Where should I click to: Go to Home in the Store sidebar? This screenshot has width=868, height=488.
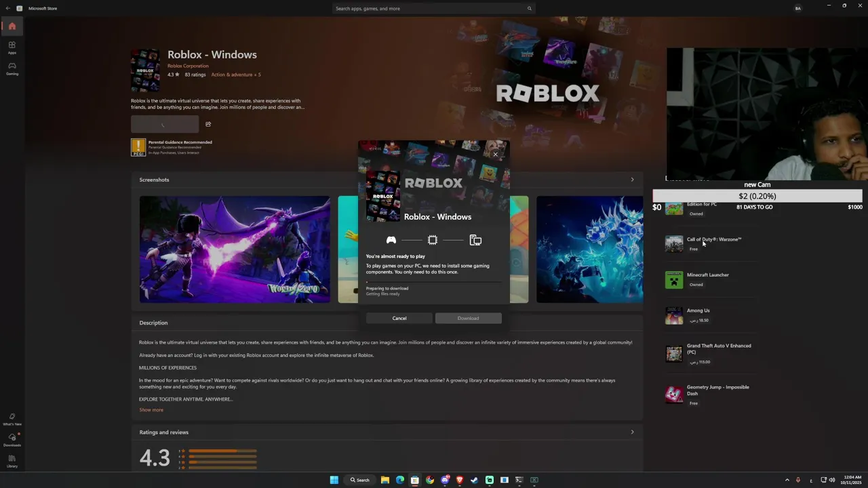click(12, 26)
